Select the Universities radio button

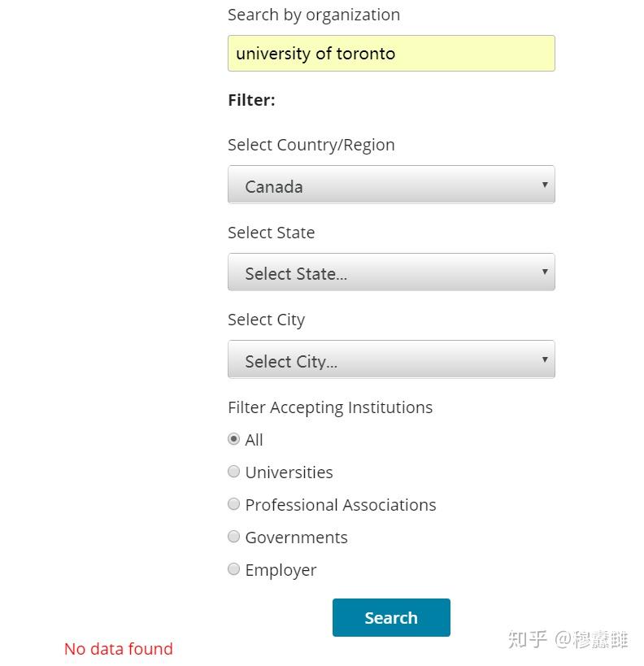(x=233, y=471)
